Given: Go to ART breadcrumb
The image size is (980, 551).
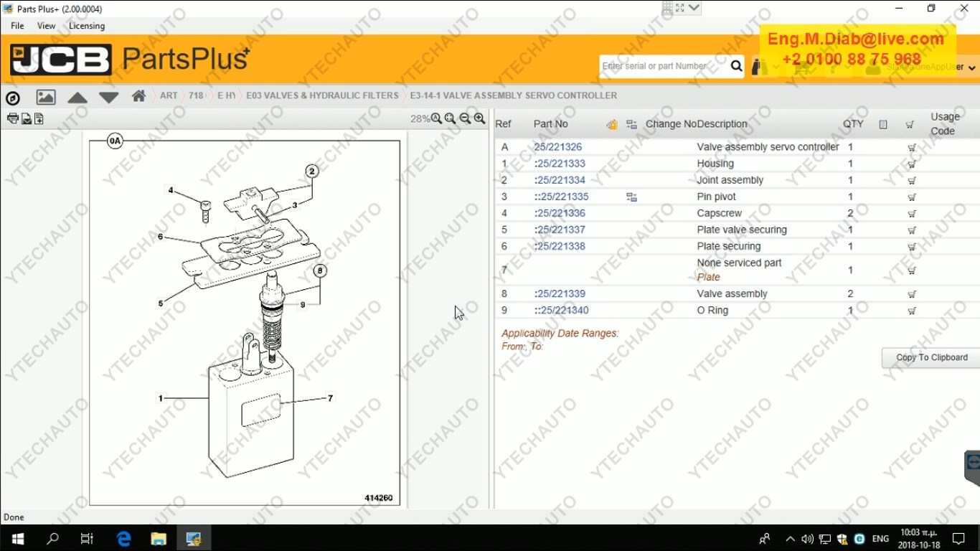Looking at the screenshot, I should 169,95.
